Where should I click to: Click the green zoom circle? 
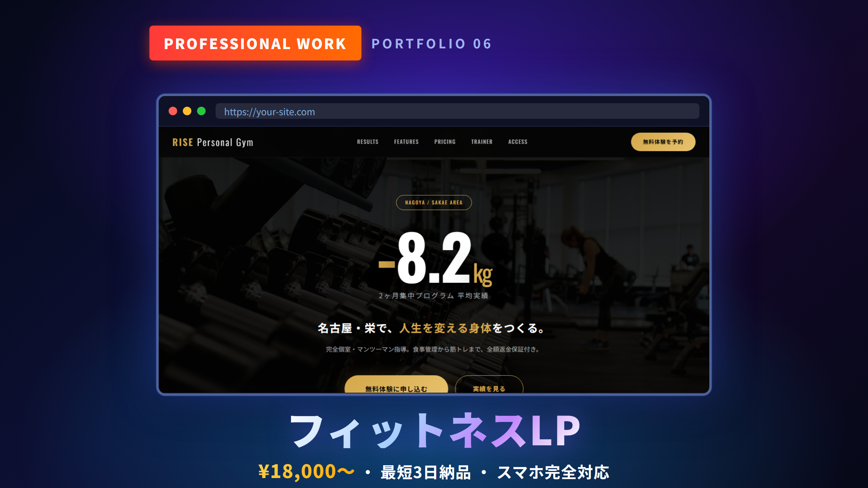pos(202,111)
